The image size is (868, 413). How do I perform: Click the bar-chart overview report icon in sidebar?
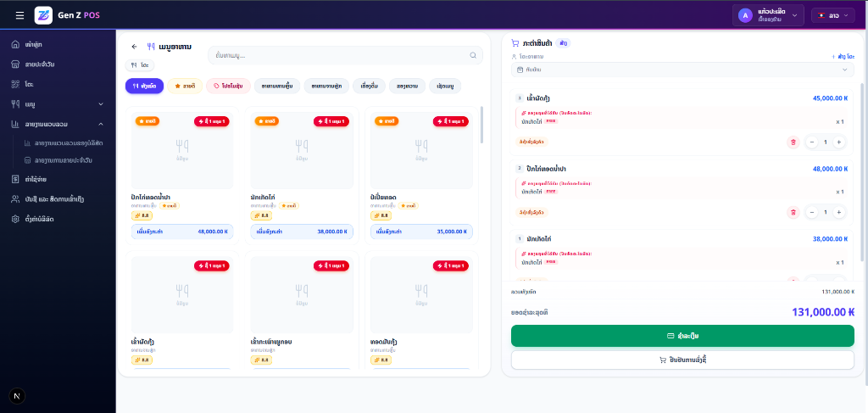(x=15, y=124)
